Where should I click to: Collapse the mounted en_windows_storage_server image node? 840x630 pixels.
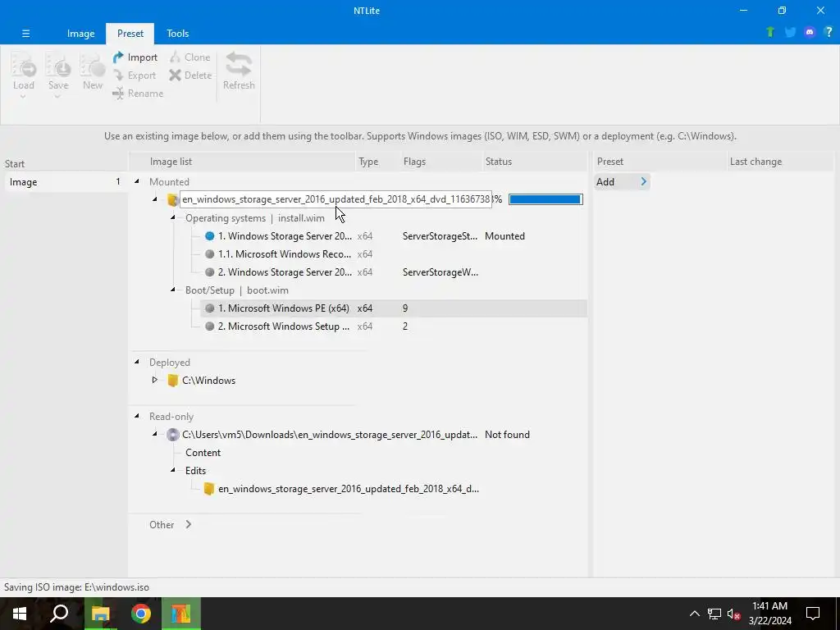pos(155,199)
